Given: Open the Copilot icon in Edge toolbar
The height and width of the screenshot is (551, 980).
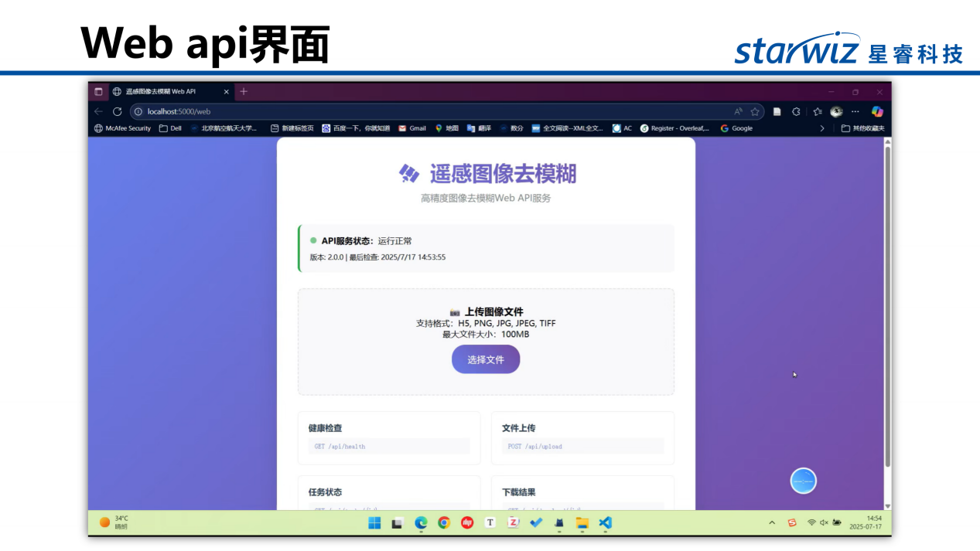Looking at the screenshot, I should coord(877,111).
